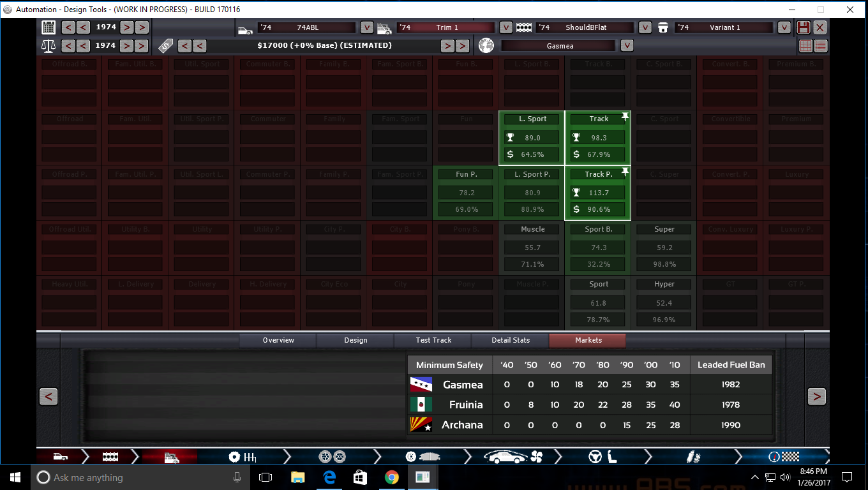Expand the Trim 1 dropdown
Viewport: 868px width, 490px height.
click(505, 27)
